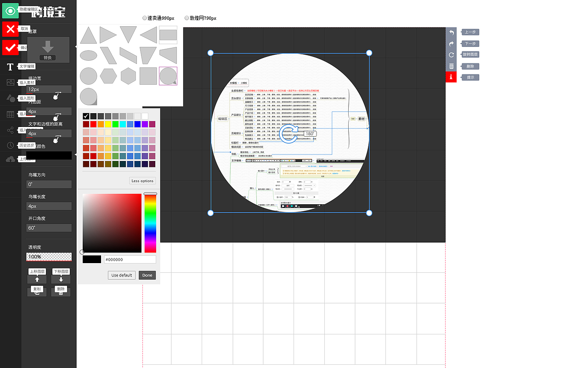Image resolution: width=588 pixels, height=368 pixels.
Task: Click the move layer down arrow button
Action: tap(61, 280)
